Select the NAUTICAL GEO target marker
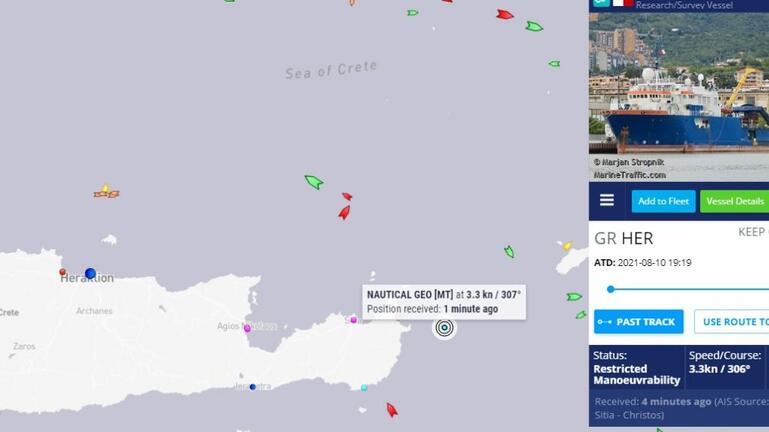This screenshot has width=769, height=432. click(x=444, y=328)
